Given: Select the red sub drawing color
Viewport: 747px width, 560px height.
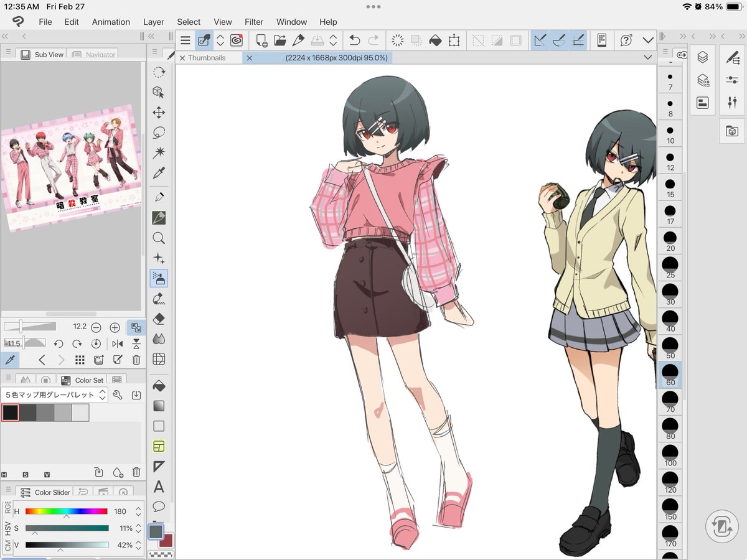Looking at the screenshot, I should 166,541.
